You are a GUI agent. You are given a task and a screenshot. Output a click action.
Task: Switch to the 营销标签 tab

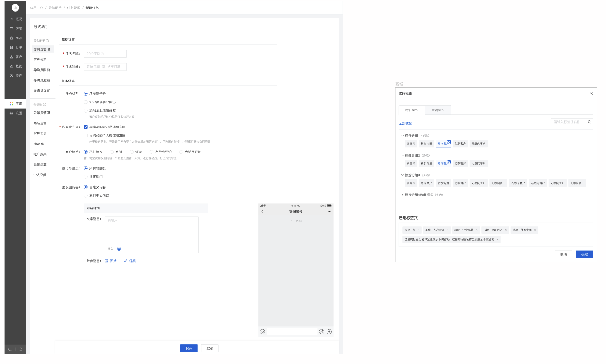pyautogui.click(x=438, y=110)
